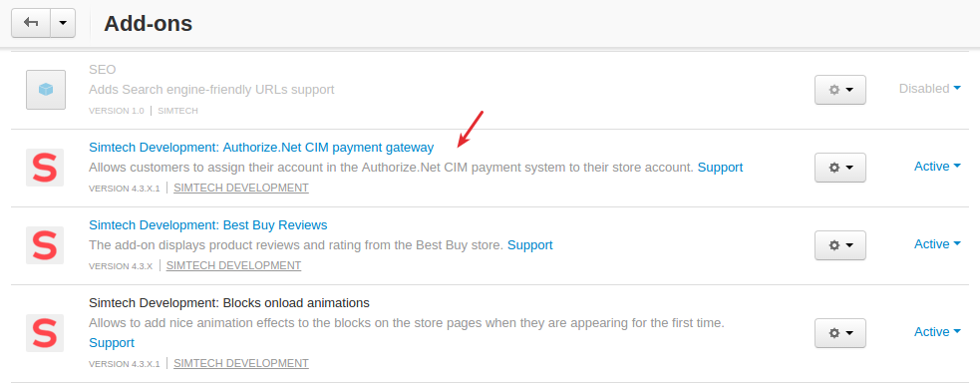Open the Support link for the Authorize.Net CIM gateway
980x387 pixels.
click(x=720, y=168)
